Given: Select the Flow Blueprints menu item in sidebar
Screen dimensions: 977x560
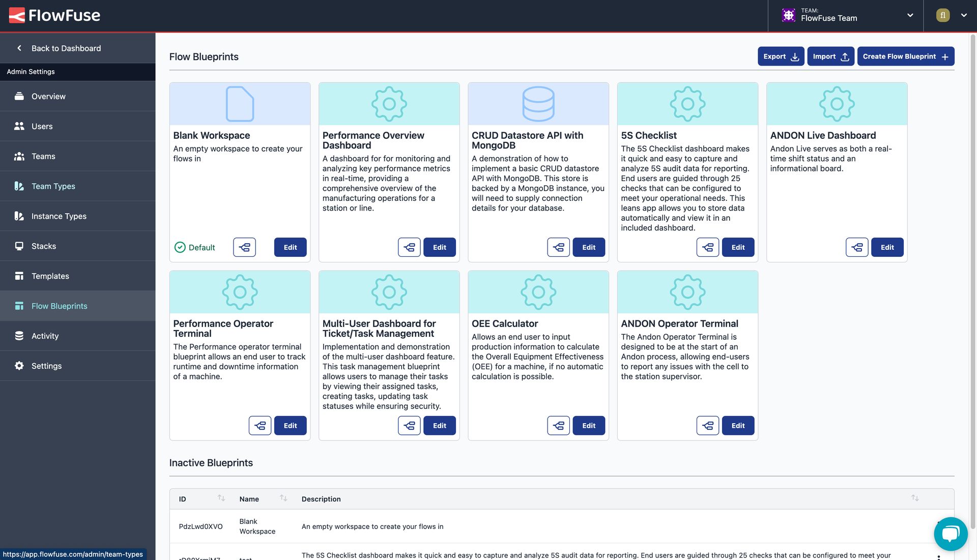Looking at the screenshot, I should [x=59, y=307].
